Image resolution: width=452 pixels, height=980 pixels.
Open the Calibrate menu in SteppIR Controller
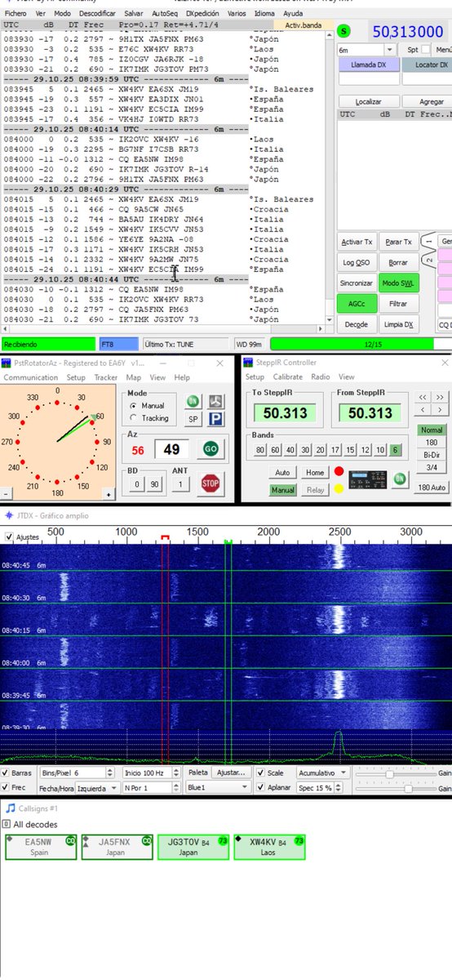pyautogui.click(x=287, y=378)
